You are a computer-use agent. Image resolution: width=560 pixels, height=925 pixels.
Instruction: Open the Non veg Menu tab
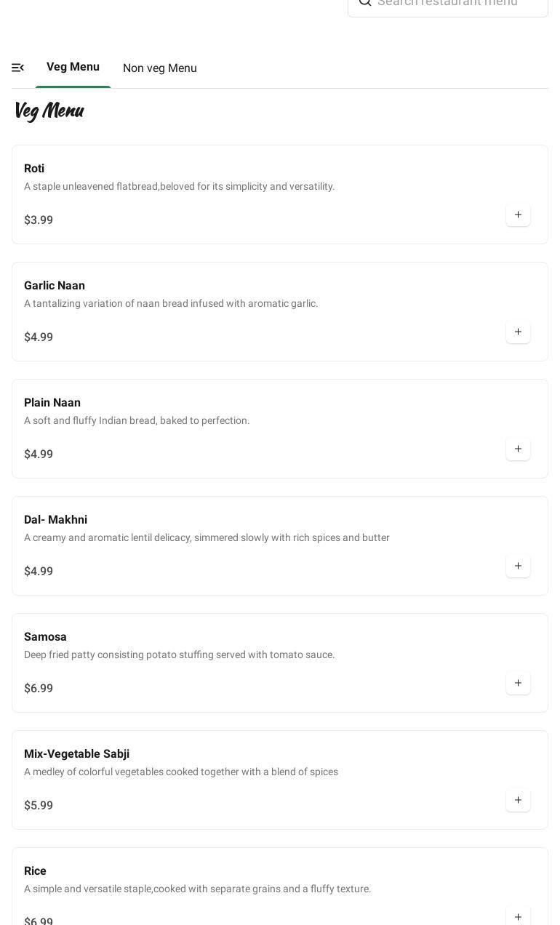tap(160, 68)
